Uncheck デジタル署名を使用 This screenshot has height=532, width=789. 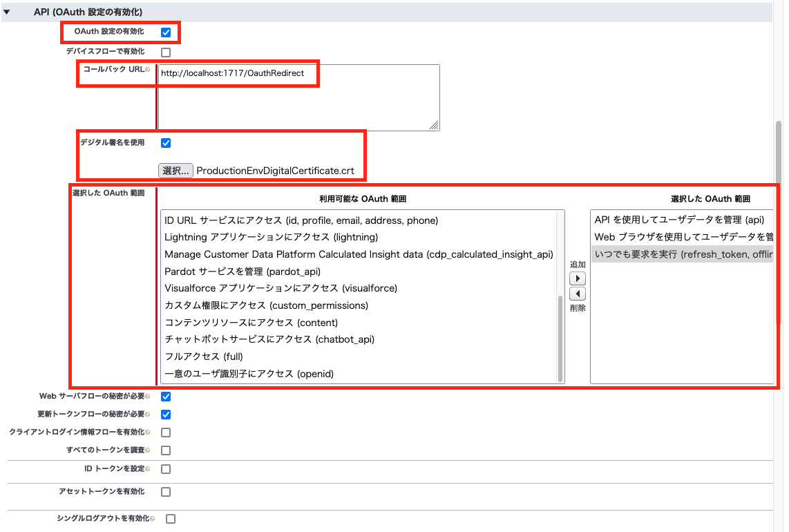click(x=164, y=142)
